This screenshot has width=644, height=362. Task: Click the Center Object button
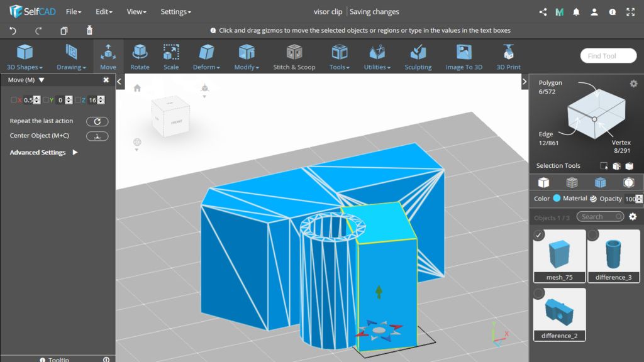tap(97, 136)
